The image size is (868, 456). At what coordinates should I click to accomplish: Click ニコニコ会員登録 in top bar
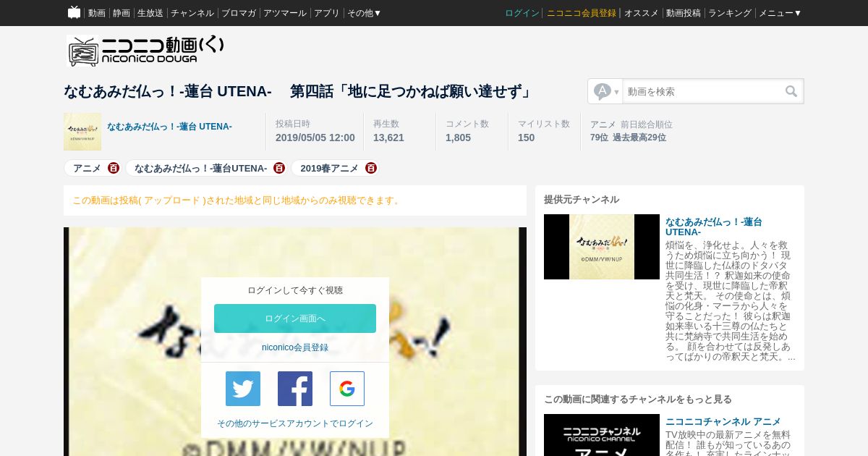(582, 13)
